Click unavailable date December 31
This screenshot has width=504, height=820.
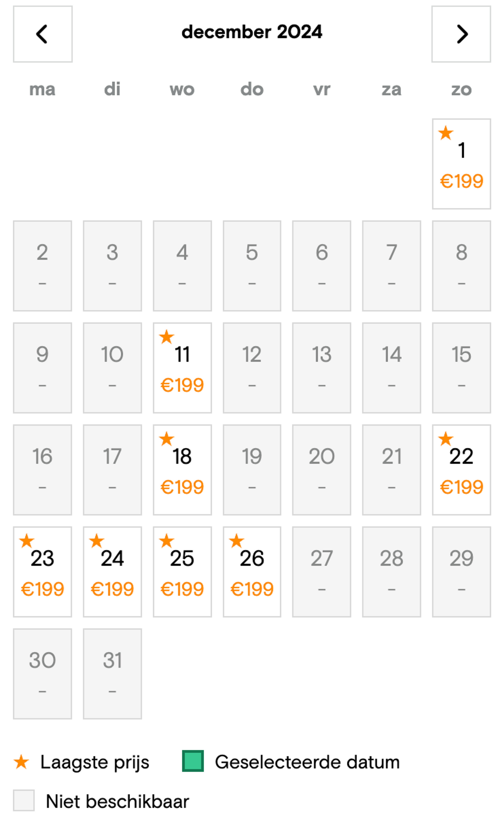click(112, 674)
